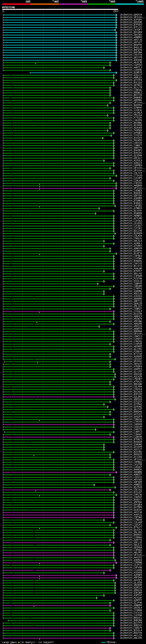
Task: Open hit UniRef100_A6W5T8
Action: pos(131,329)
